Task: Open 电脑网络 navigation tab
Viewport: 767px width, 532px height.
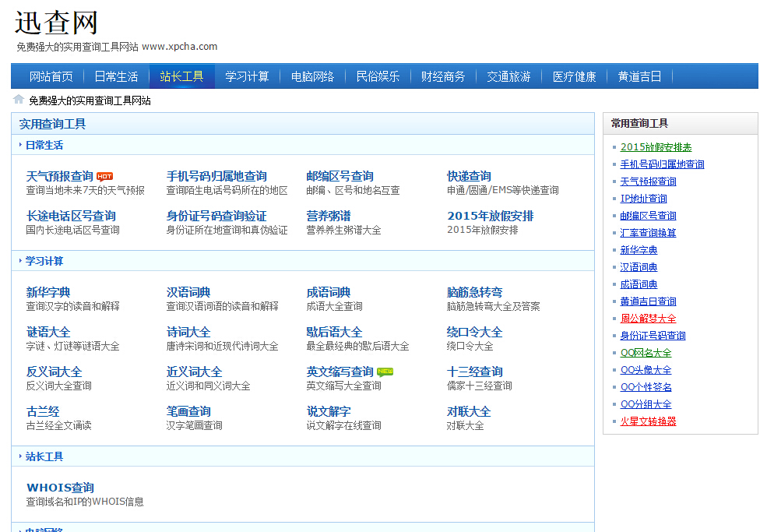Action: click(x=312, y=77)
